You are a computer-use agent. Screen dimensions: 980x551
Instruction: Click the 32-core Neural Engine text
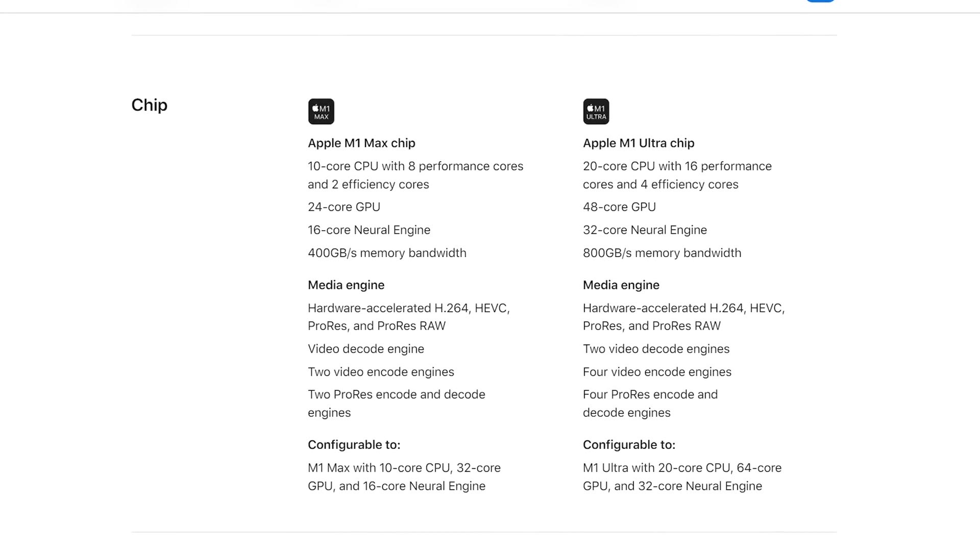[645, 230]
